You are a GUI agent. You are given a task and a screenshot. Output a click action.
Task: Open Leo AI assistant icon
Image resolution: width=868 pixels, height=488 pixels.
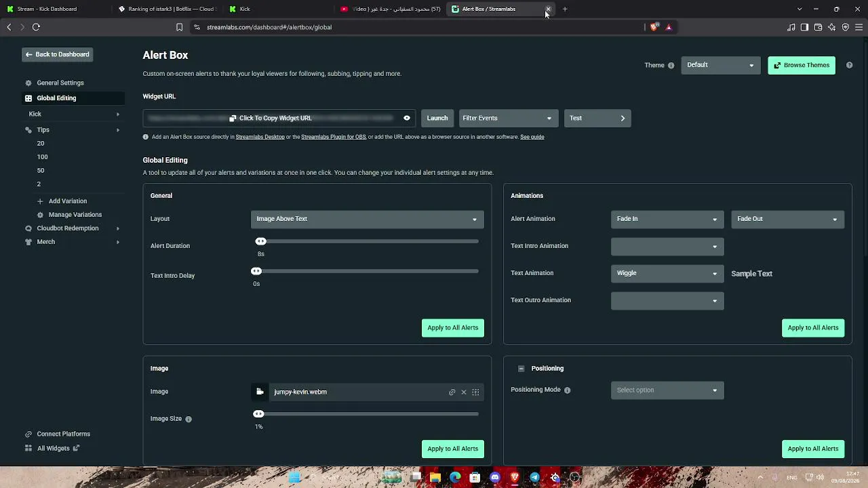coord(831,27)
